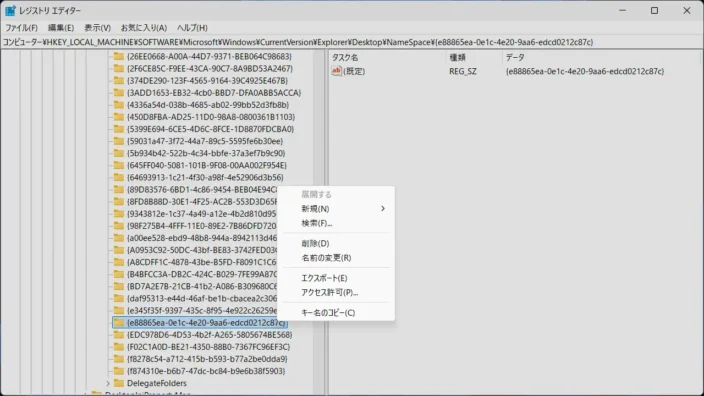This screenshot has height=396, width=704.
Task: Click folder icon of key starting {e345f35f-9397
Action: click(x=119, y=311)
